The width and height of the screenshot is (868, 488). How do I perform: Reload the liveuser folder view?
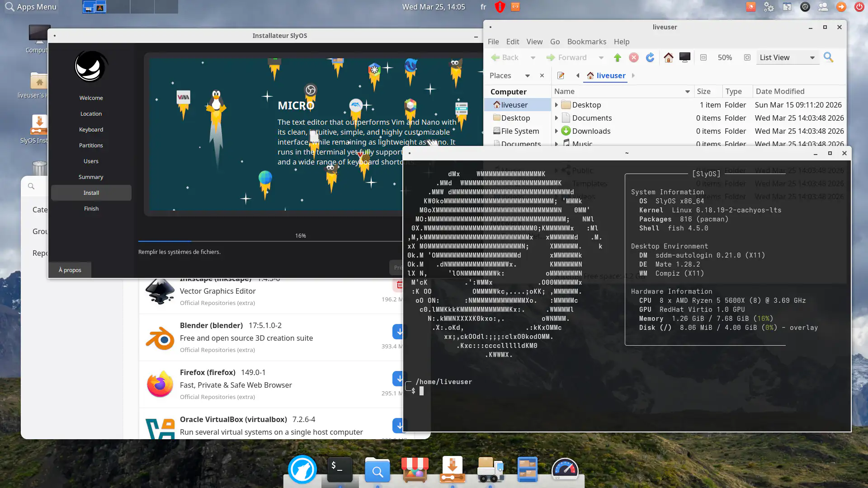pyautogui.click(x=650, y=57)
